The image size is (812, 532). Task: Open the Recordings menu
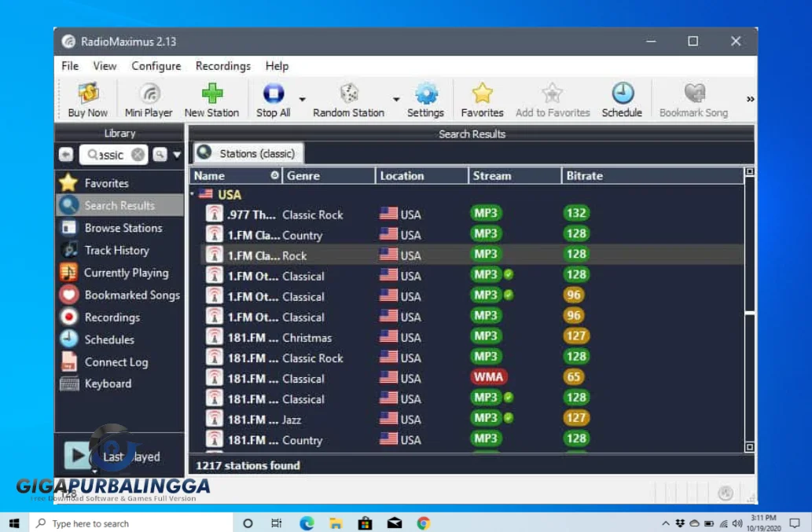coord(223,66)
